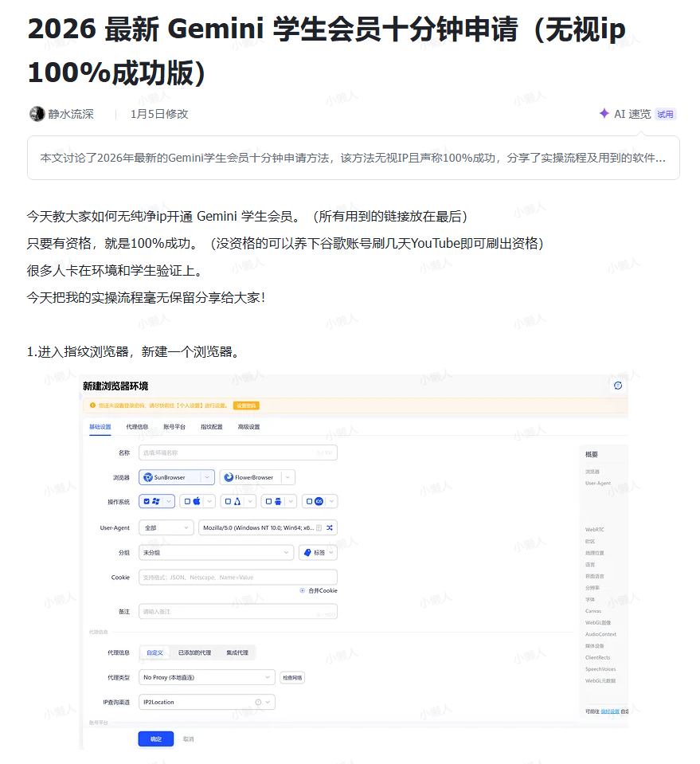Select the SunBrowser engine icon
Image resolution: width=700 pixels, height=764 pixels.
point(148,477)
